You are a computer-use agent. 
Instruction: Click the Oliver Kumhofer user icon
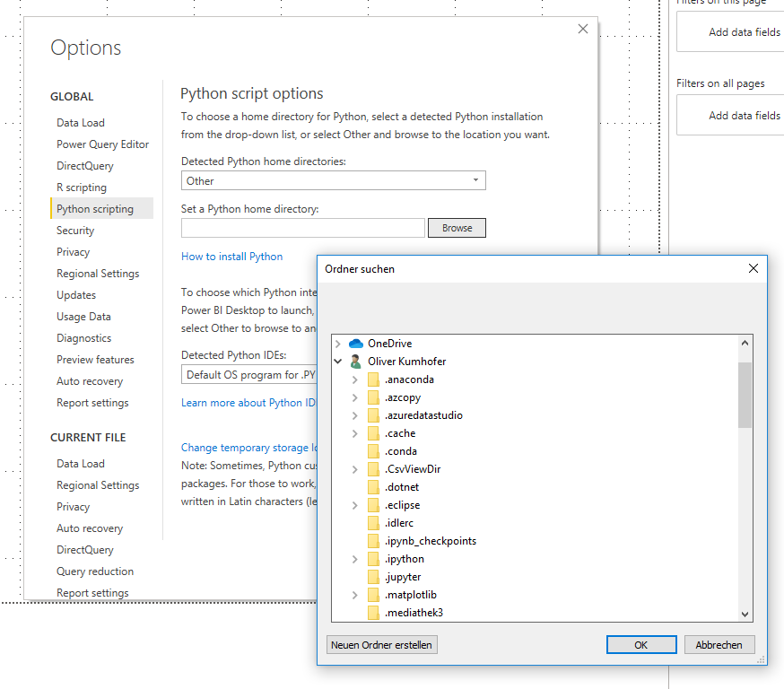point(356,362)
